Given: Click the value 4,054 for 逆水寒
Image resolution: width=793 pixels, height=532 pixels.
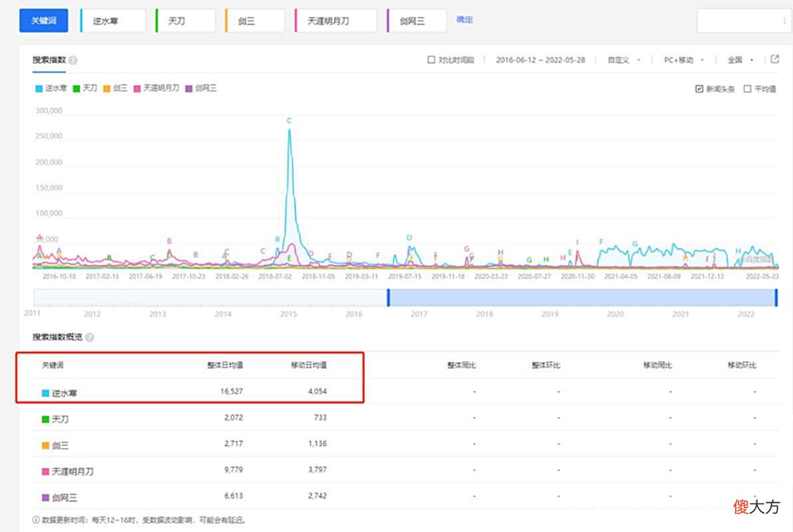Looking at the screenshot, I should pyautogui.click(x=317, y=391).
